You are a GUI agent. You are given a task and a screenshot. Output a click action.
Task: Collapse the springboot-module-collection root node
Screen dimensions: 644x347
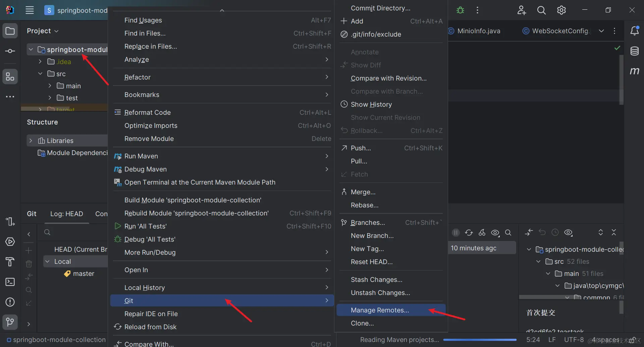click(x=31, y=50)
